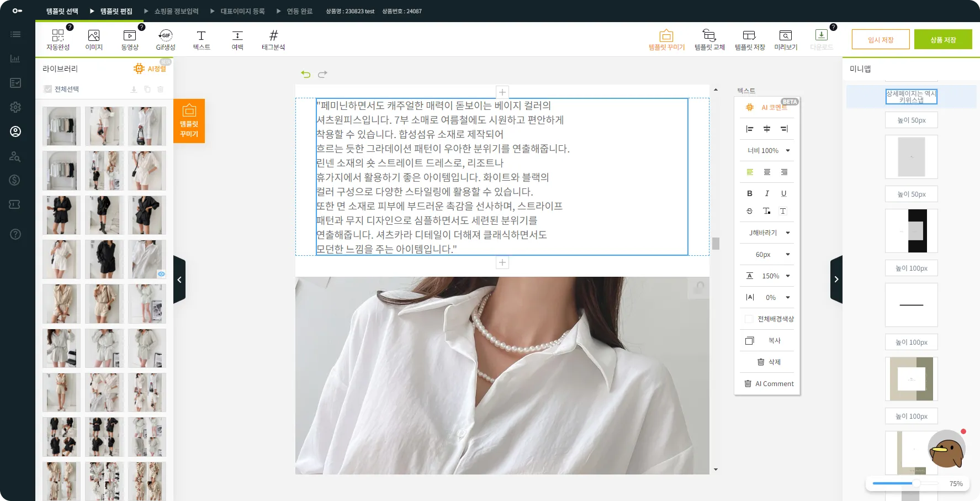The height and width of the screenshot is (501, 980).
Task: Toggle italic text style
Action: coord(766,193)
